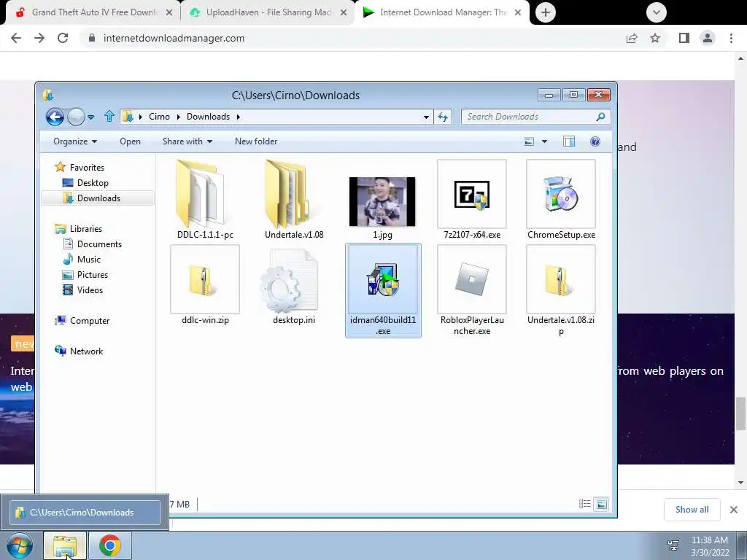Expand arrow after Downloads in breadcrumb
Image resolution: width=747 pixels, height=560 pixels.
(x=239, y=117)
